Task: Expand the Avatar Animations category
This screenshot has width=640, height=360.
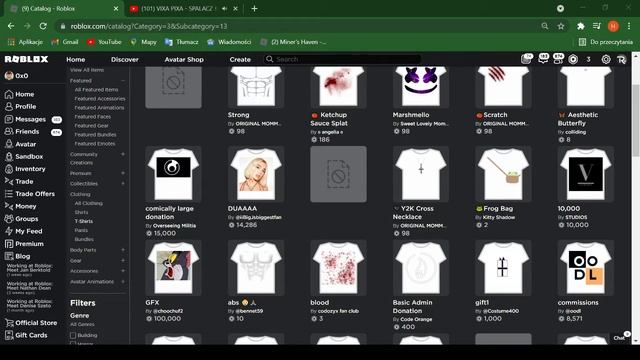Action: [x=123, y=282]
